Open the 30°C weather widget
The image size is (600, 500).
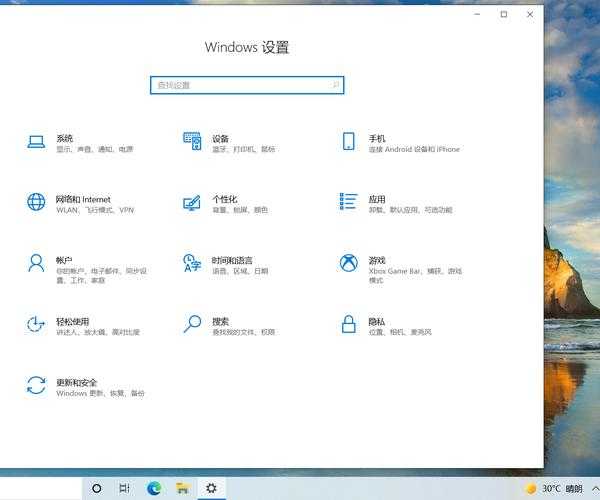click(x=553, y=489)
